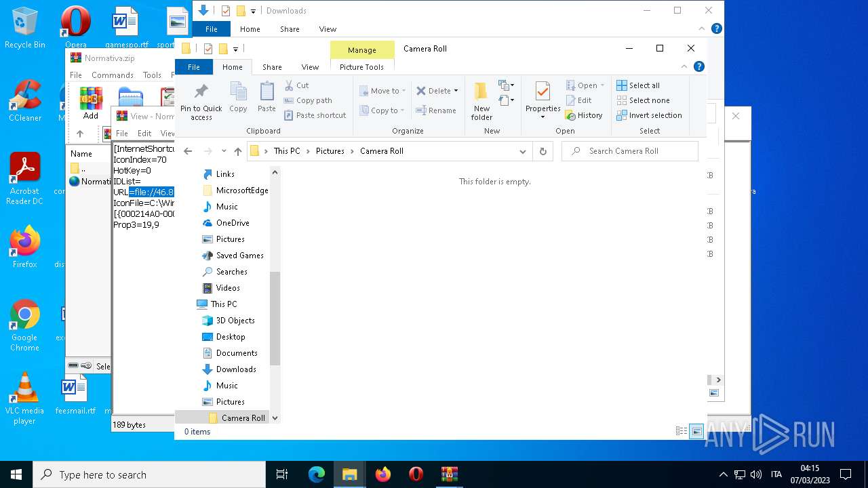Expand Move to dropdown
The width and height of the screenshot is (868, 488).
click(x=404, y=91)
